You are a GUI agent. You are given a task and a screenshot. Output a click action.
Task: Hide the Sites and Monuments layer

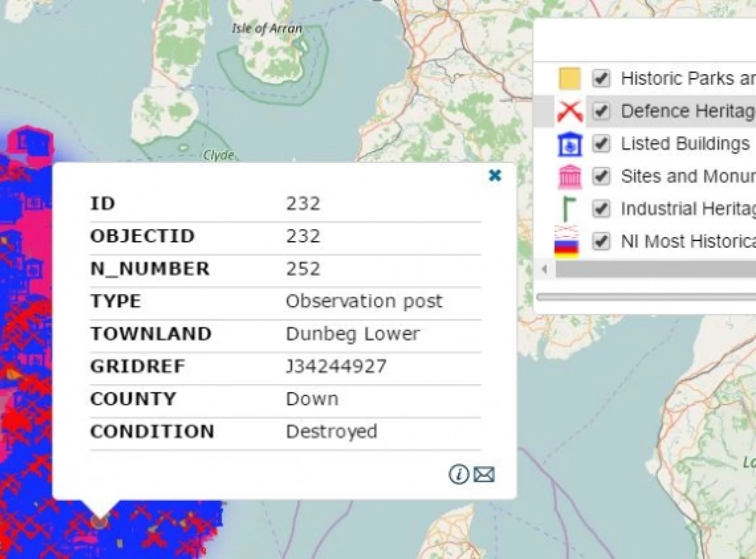(601, 176)
